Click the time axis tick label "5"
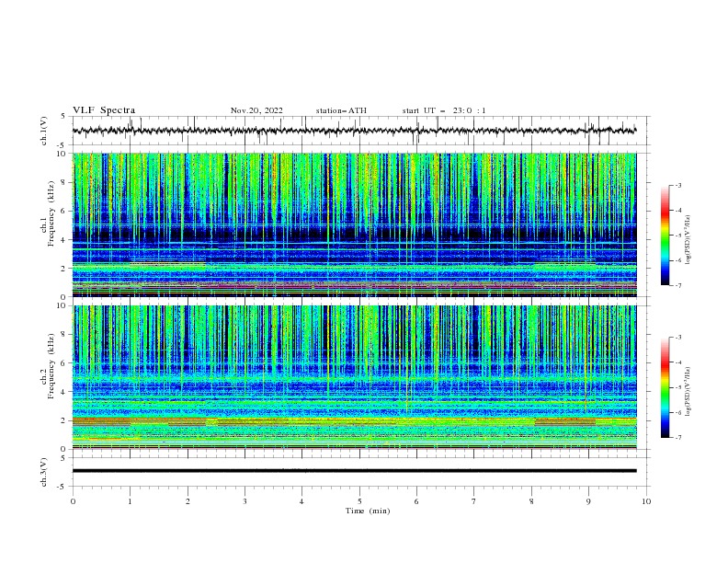 point(359,501)
